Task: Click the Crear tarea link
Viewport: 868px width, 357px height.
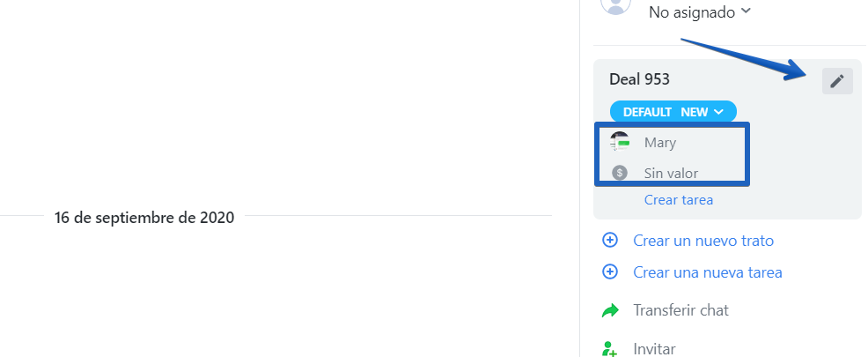Action: pos(678,199)
